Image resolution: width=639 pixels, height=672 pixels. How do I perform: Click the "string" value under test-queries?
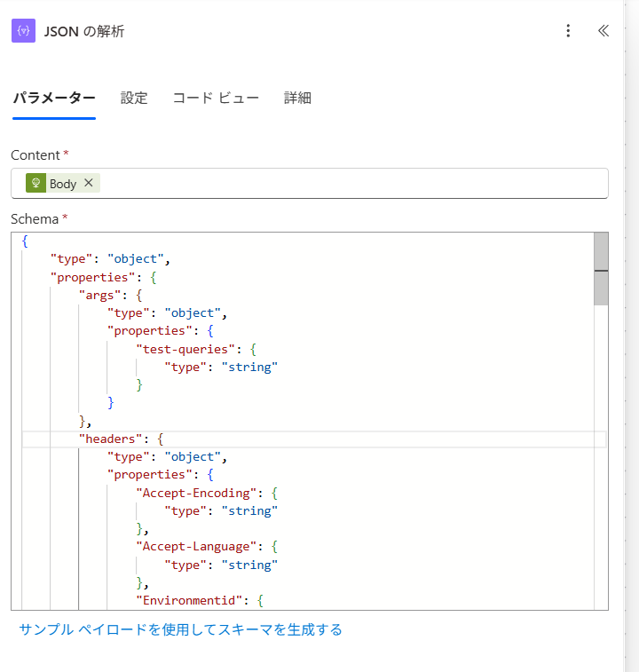coord(249,368)
